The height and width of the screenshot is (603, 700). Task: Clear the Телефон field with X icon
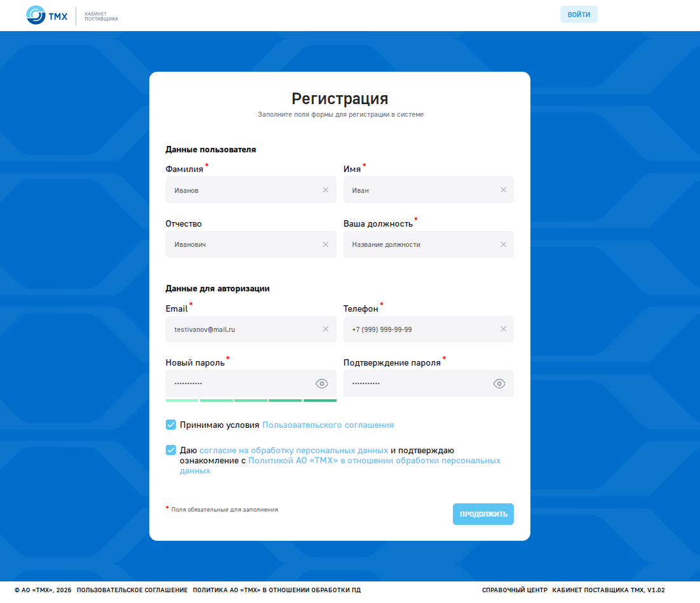pos(503,329)
